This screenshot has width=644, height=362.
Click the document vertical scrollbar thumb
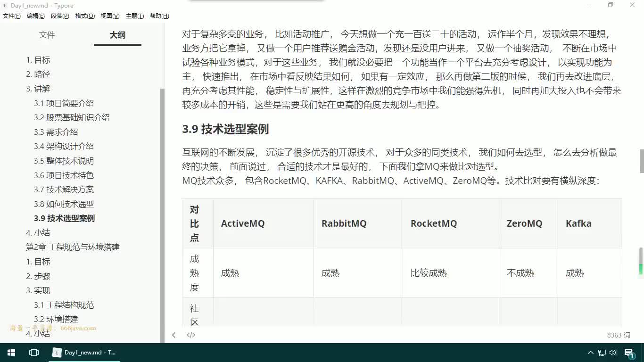[641, 161]
